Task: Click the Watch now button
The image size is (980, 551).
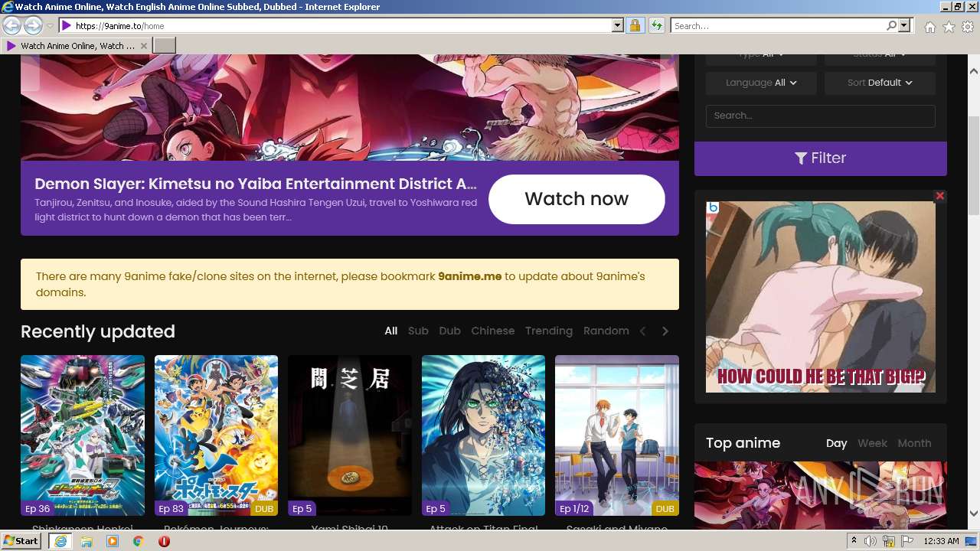Action: 577,199
